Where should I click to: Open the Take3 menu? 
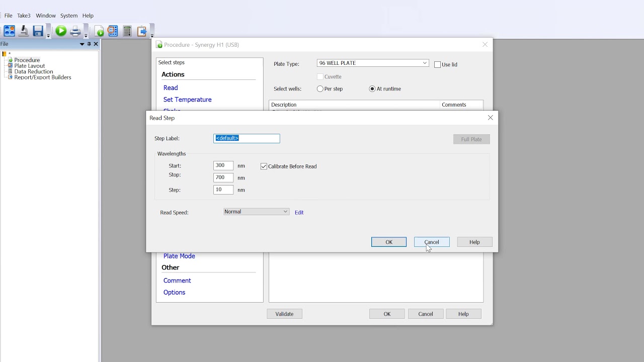point(24,16)
